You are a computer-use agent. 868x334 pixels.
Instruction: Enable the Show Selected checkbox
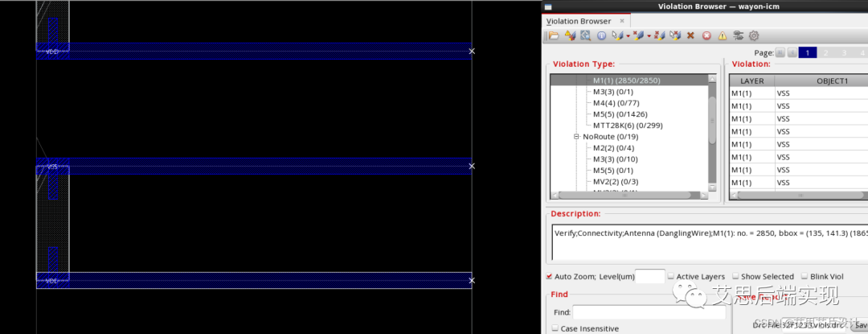tap(736, 277)
